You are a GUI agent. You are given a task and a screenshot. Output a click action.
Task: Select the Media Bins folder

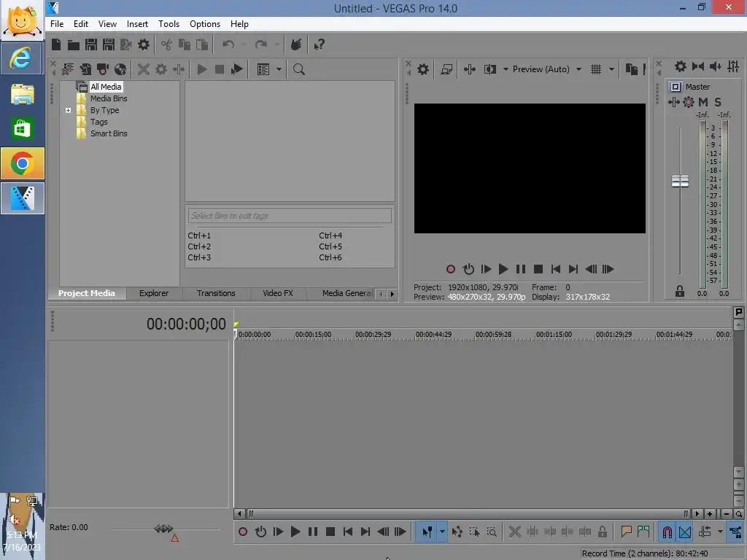click(109, 98)
